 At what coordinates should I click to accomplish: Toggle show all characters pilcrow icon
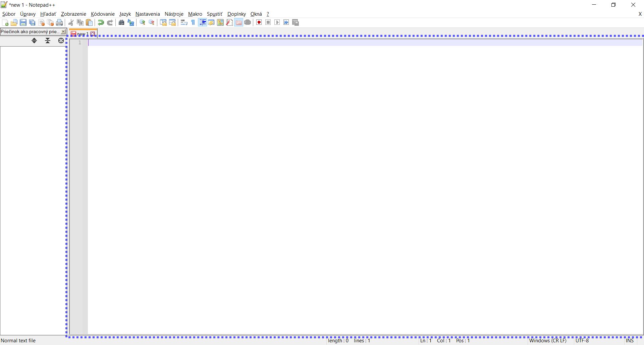193,22
